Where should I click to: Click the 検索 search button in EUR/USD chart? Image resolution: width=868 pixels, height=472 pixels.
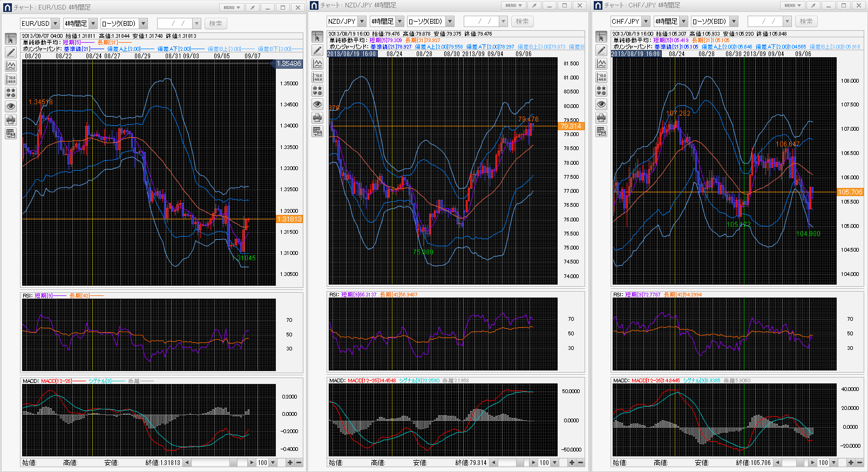click(x=215, y=24)
